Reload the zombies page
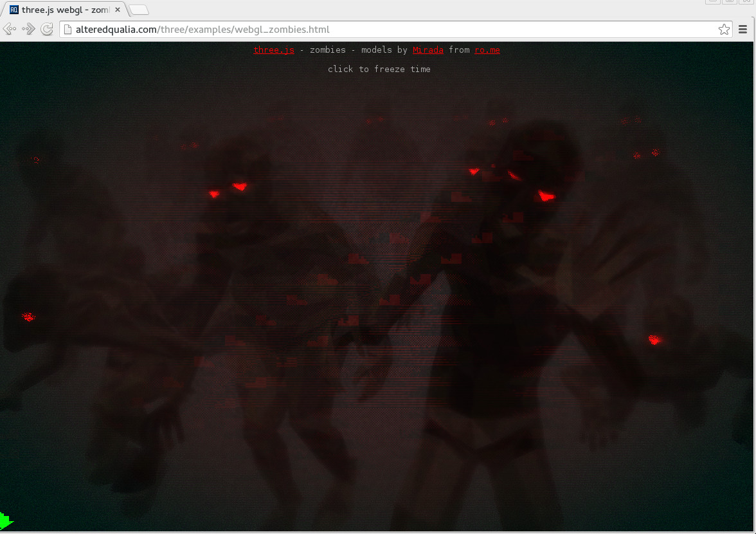 point(47,29)
